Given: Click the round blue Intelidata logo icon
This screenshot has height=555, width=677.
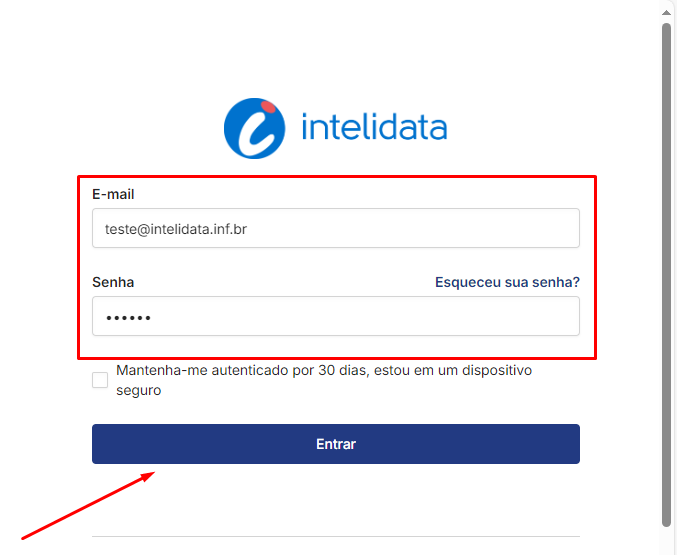Looking at the screenshot, I should pyautogui.click(x=254, y=128).
